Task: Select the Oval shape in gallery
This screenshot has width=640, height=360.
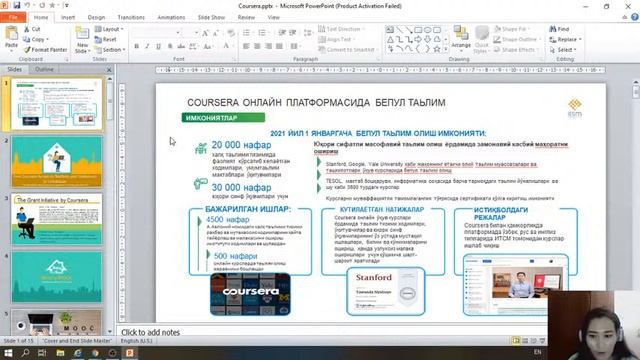Action: coord(427,30)
